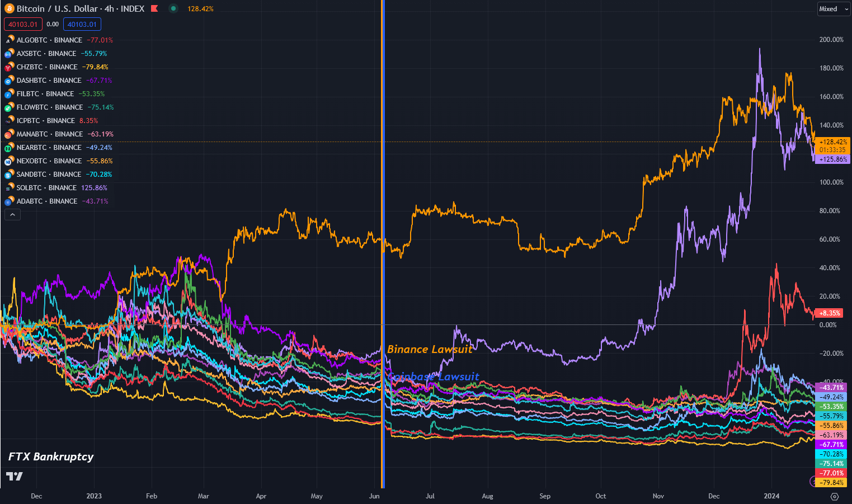Click the Nov label on the time axis

point(658,496)
